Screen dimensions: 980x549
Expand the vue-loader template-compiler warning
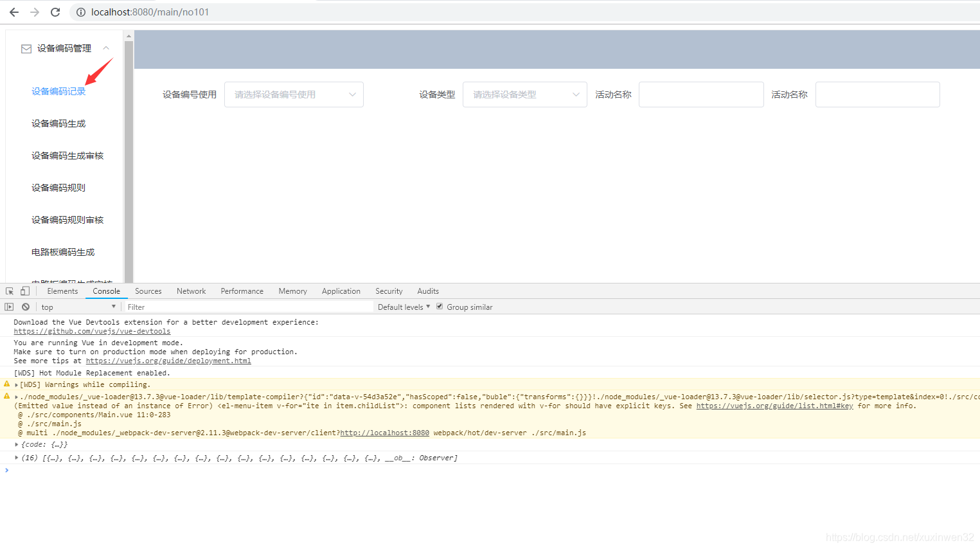click(x=17, y=397)
